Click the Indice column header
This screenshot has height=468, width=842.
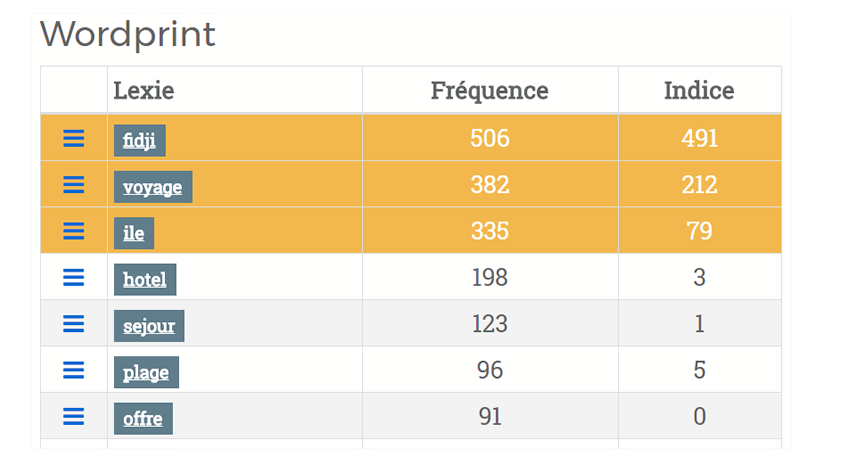click(699, 90)
